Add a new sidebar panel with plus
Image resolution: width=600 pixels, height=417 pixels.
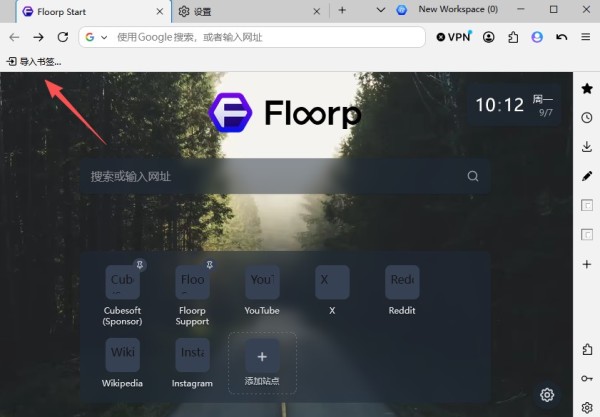(587, 264)
